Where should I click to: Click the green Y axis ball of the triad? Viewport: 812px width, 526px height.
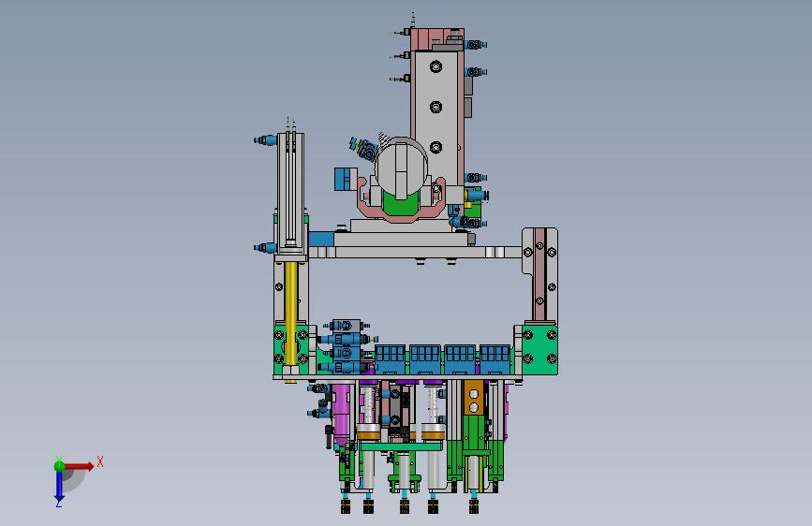coord(59,466)
